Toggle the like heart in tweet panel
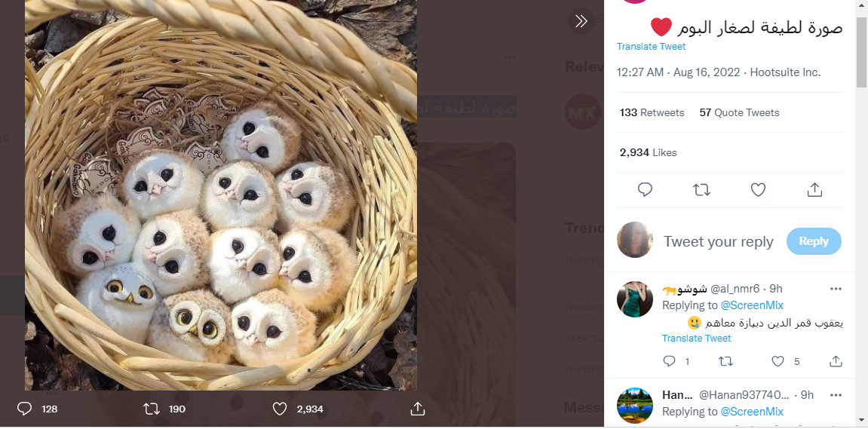 pos(759,190)
